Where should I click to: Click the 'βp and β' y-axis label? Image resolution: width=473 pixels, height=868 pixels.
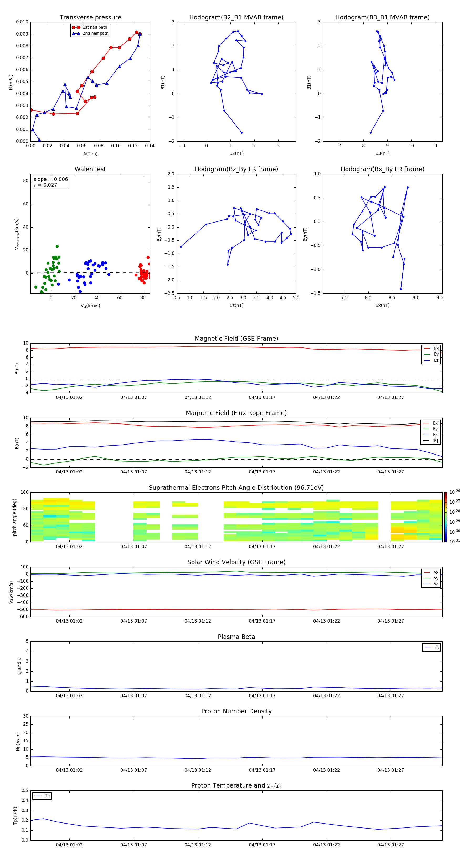pos(19,666)
